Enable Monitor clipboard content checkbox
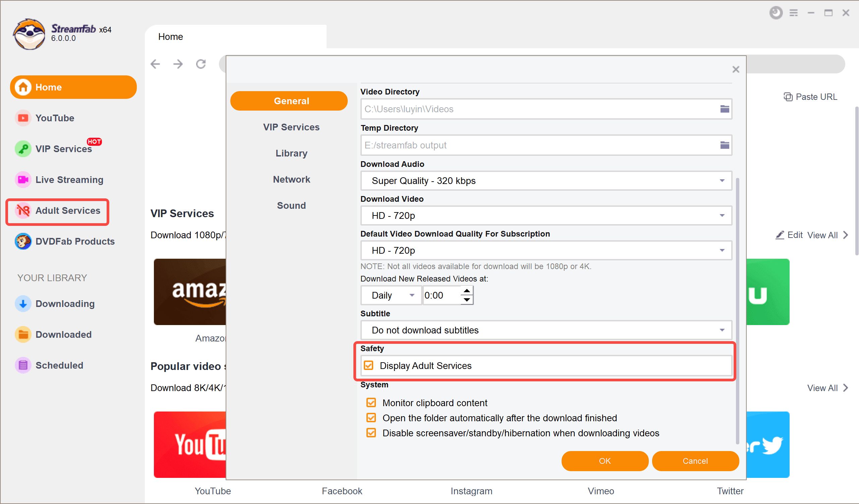The width and height of the screenshot is (859, 504). pyautogui.click(x=370, y=402)
